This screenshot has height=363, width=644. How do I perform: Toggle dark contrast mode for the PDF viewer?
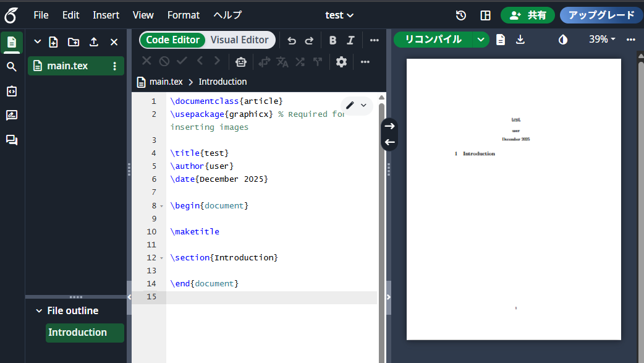pyautogui.click(x=562, y=38)
